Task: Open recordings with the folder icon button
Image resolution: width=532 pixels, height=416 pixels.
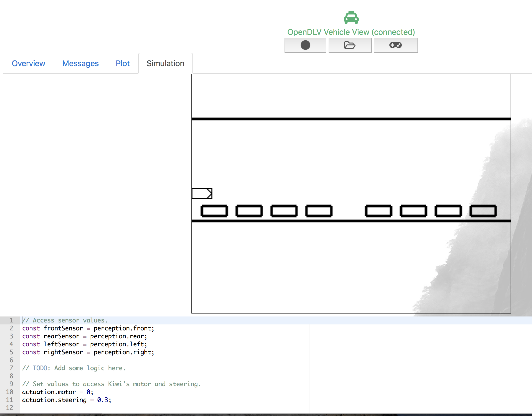Action: [x=350, y=45]
